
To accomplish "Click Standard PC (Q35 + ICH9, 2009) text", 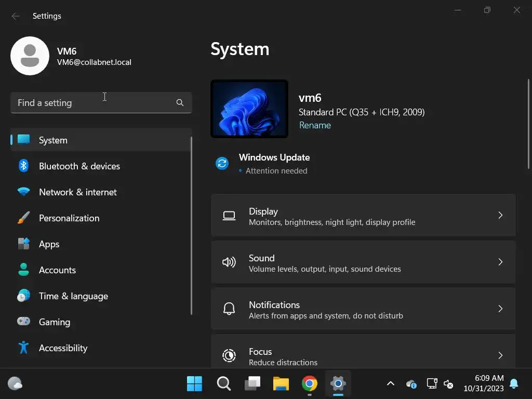I will 362,112.
